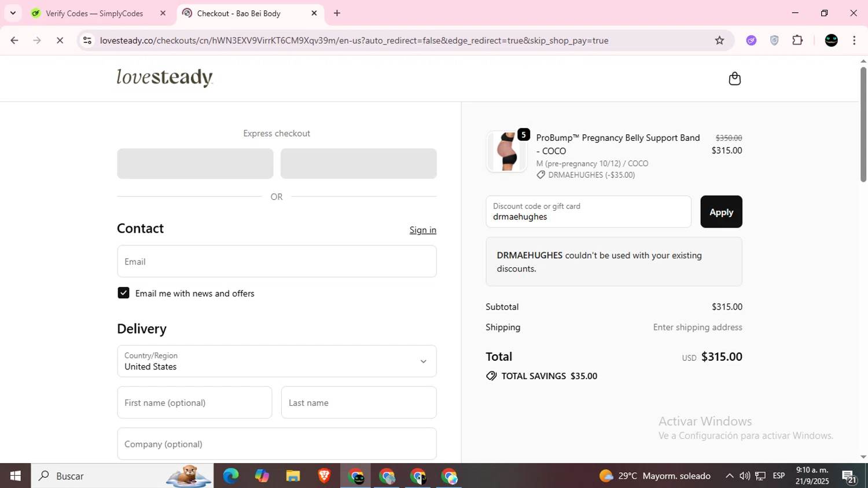Focus the Email input field
868x488 pixels.
pos(277,261)
